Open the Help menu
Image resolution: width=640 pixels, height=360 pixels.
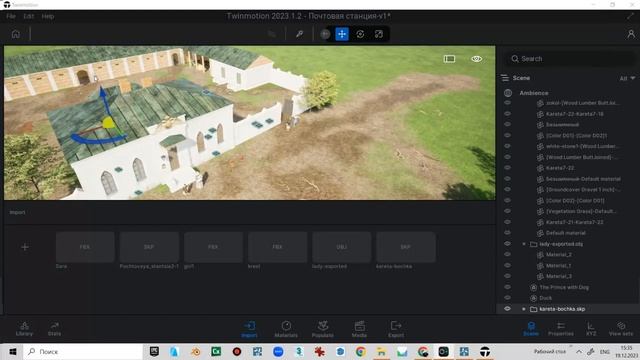[48, 16]
